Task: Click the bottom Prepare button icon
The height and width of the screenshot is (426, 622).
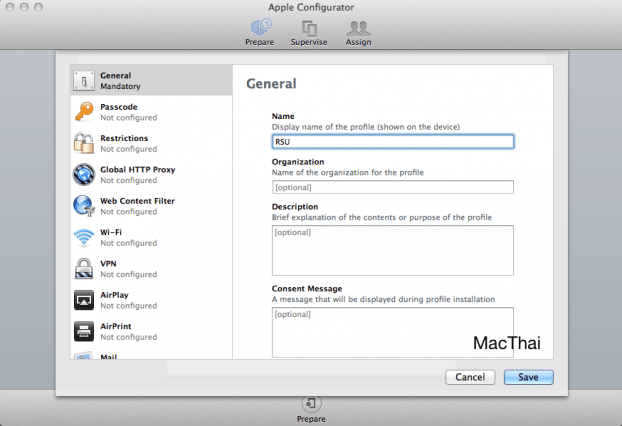Action: [311, 403]
